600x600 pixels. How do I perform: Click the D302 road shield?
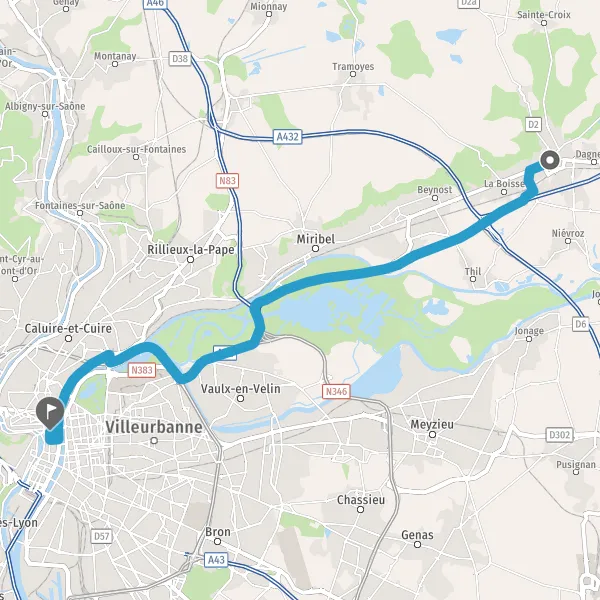coord(559,435)
